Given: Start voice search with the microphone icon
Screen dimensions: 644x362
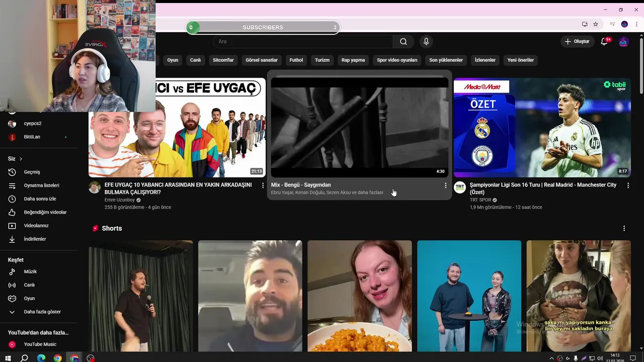Looking at the screenshot, I should [426, 42].
